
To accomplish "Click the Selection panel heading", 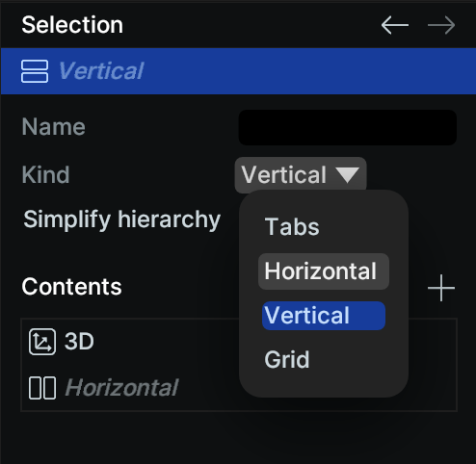I will tap(72, 25).
